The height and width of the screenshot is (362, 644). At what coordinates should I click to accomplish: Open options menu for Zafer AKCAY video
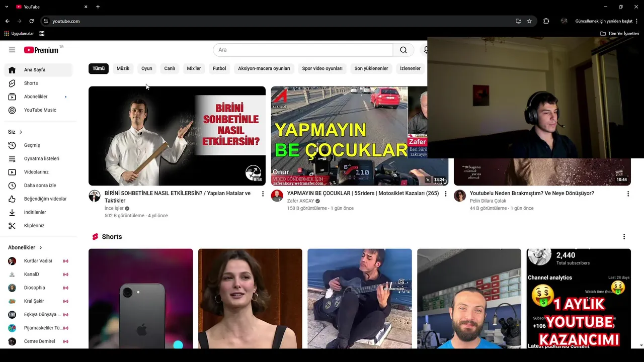(445, 194)
